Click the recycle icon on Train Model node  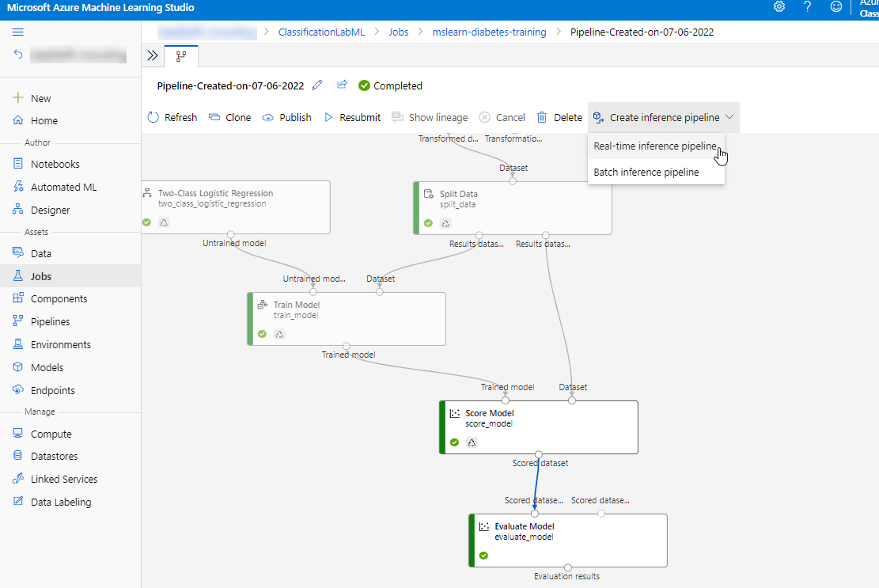pyautogui.click(x=279, y=334)
